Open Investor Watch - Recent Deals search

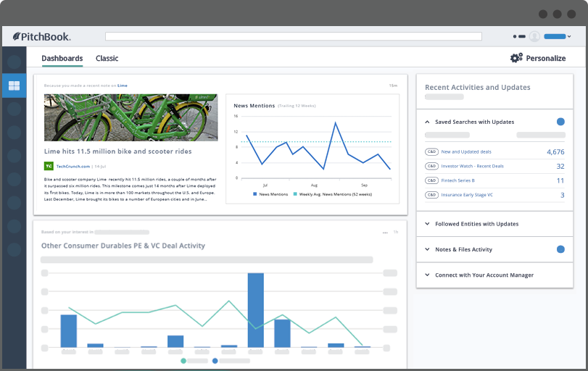coord(472,166)
